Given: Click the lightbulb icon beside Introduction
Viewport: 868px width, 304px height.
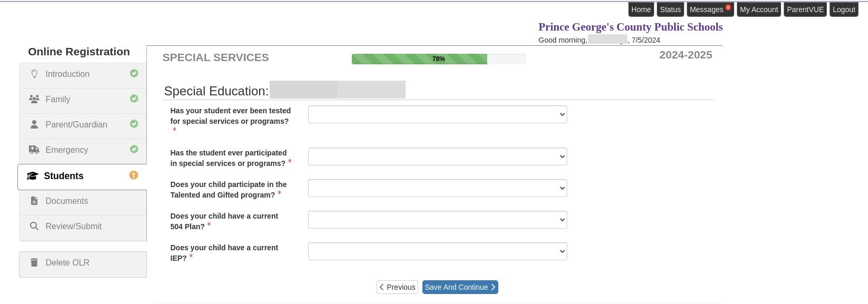Looking at the screenshot, I should (34, 74).
